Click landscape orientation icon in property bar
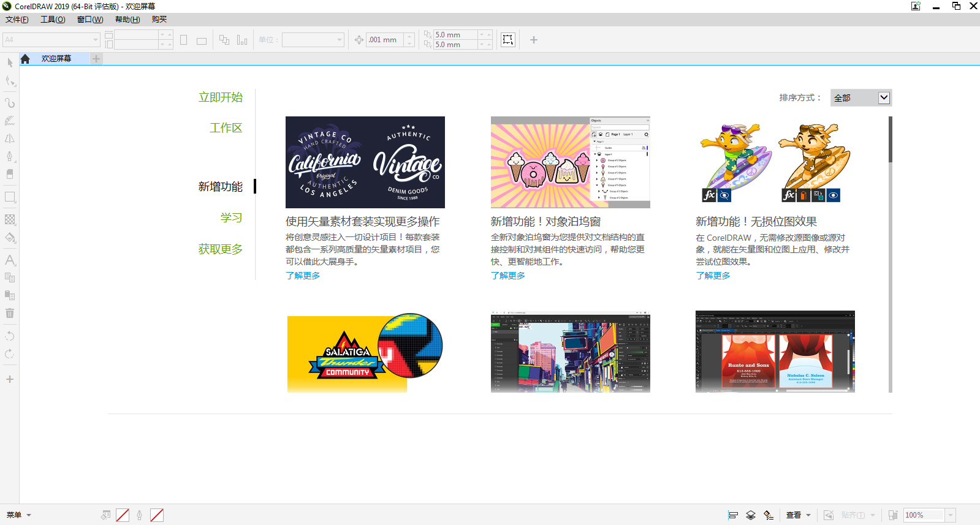980x525 pixels. pos(202,40)
